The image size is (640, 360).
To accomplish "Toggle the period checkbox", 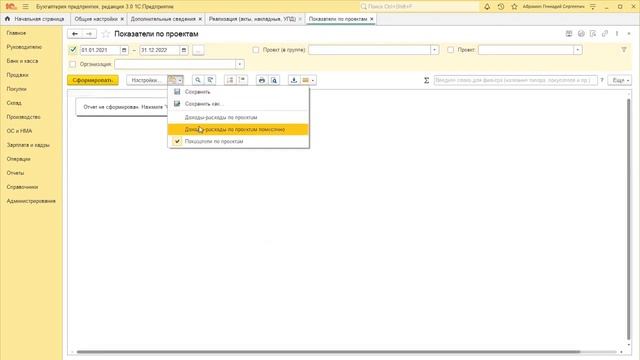I will click(x=73, y=50).
